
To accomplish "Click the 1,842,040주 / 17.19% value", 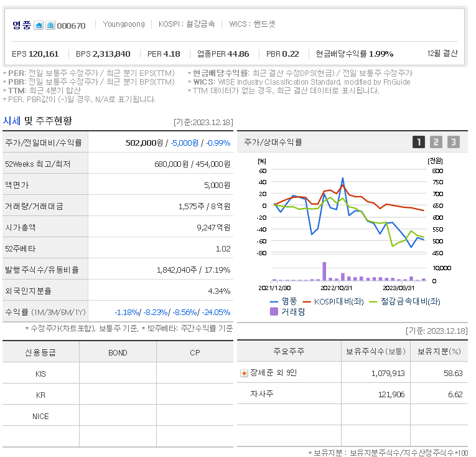I will pyautogui.click(x=194, y=270).
